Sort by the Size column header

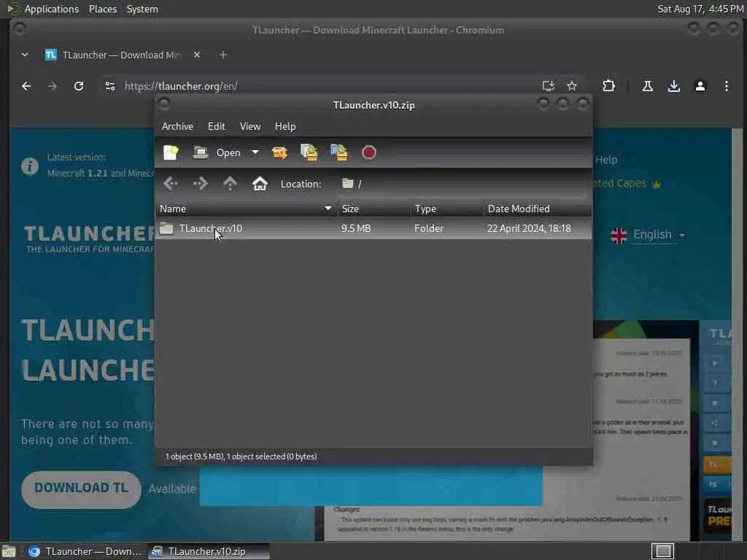tap(374, 209)
